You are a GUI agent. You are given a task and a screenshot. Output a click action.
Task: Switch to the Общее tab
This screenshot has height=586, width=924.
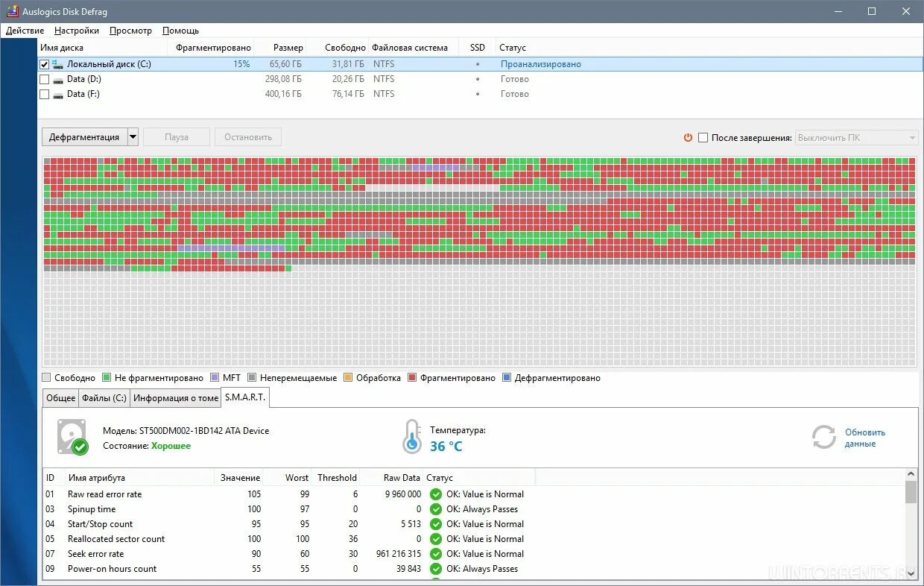click(60, 398)
